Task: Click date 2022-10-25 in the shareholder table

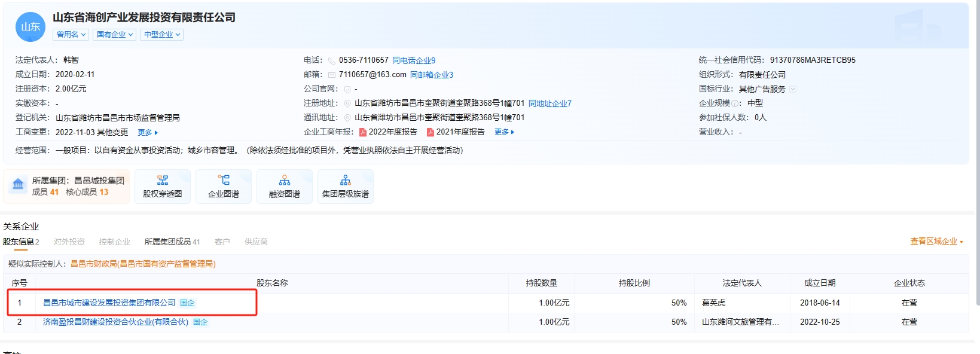Action: click(x=820, y=322)
